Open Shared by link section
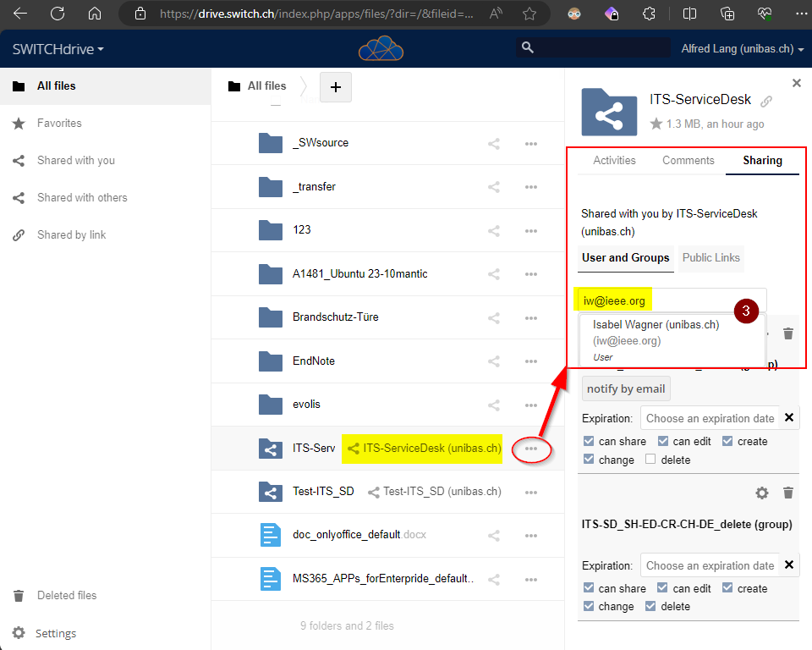 point(105,235)
